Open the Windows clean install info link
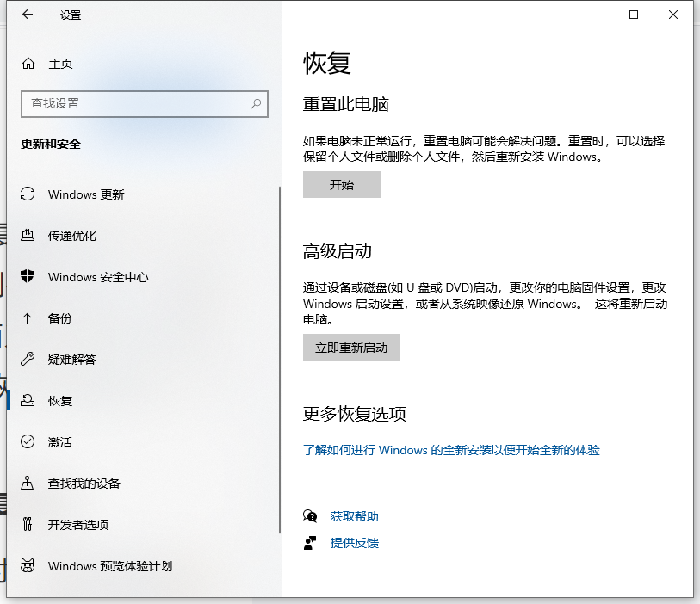 point(450,450)
